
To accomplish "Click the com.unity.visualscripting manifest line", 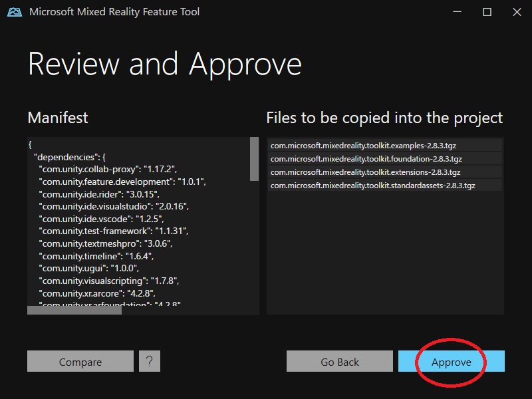I will pyautogui.click(x=108, y=281).
